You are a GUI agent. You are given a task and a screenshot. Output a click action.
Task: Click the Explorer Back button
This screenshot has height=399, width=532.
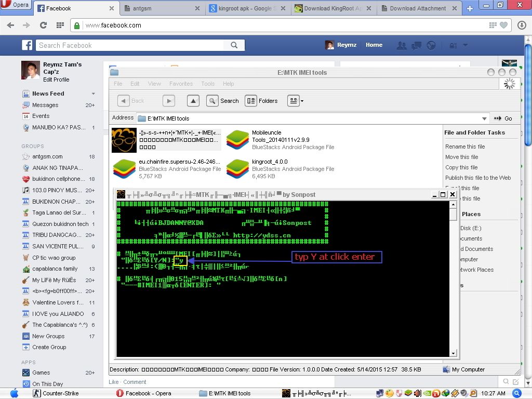[x=131, y=101]
